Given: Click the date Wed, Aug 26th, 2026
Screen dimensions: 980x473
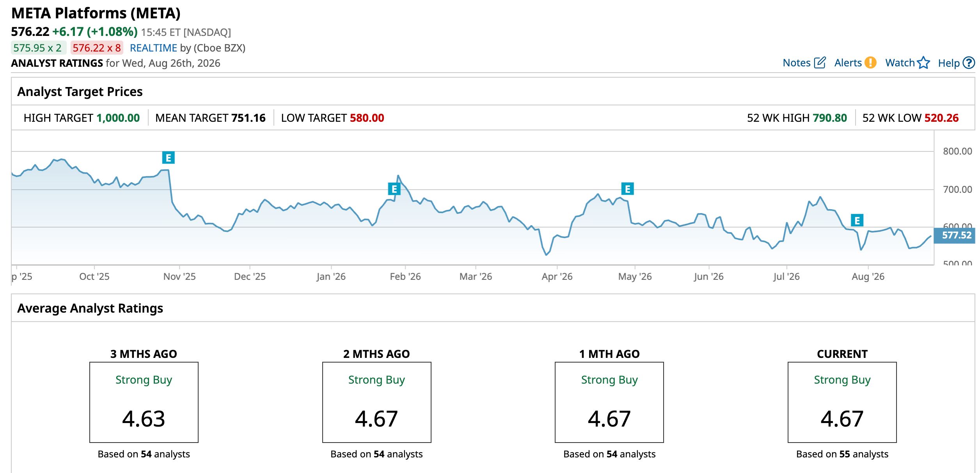Looking at the screenshot, I should [171, 63].
